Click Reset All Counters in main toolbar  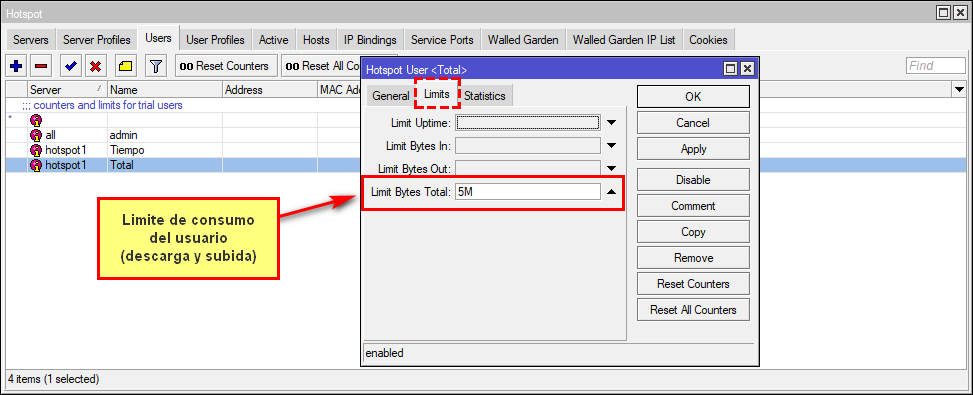(321, 66)
